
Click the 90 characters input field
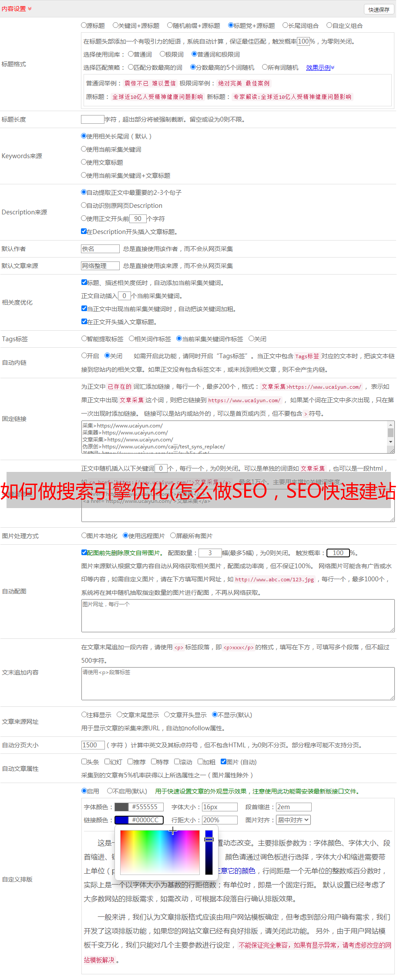138,219
